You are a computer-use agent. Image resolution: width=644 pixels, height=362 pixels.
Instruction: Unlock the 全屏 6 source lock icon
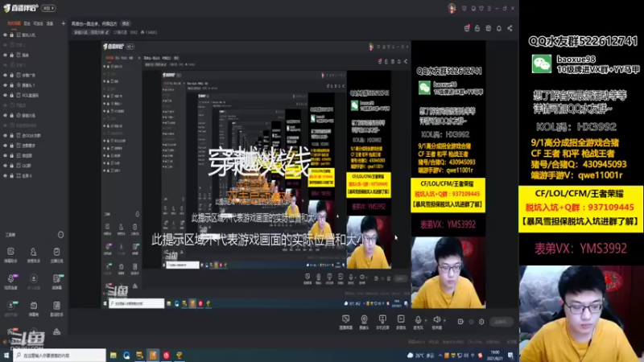click(12, 175)
